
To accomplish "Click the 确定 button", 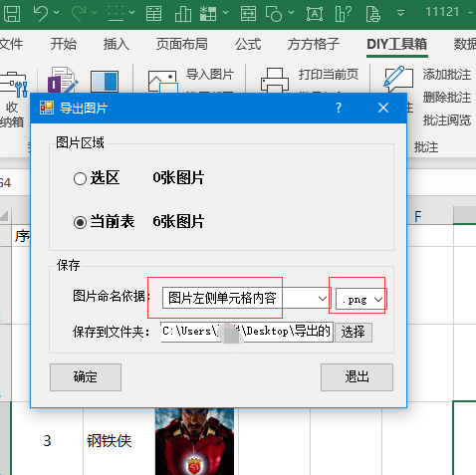I will [x=86, y=377].
